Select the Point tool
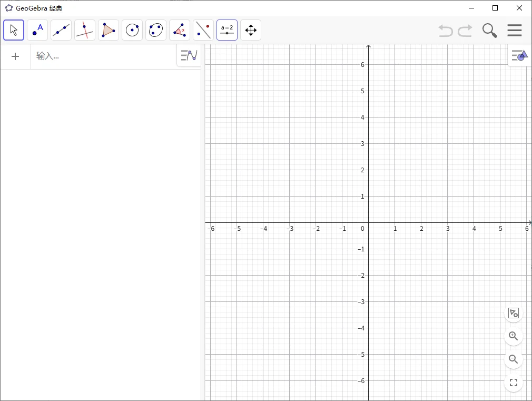The width and height of the screenshot is (532, 401). [x=37, y=30]
